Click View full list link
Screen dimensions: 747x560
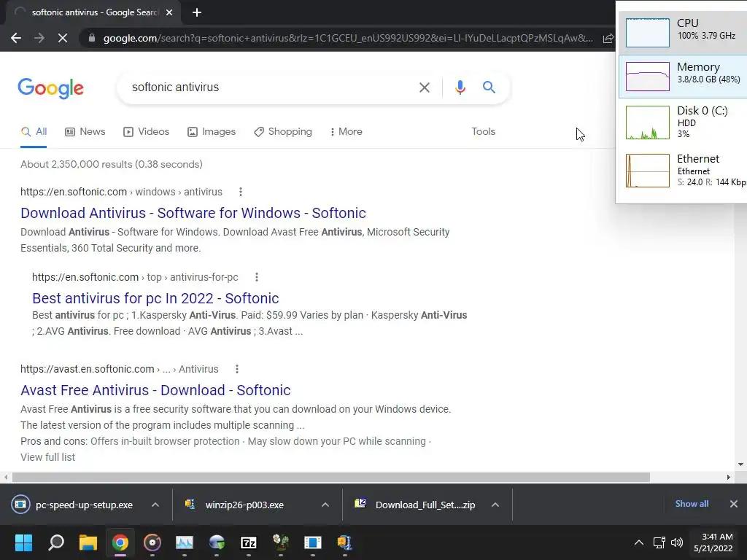click(47, 457)
